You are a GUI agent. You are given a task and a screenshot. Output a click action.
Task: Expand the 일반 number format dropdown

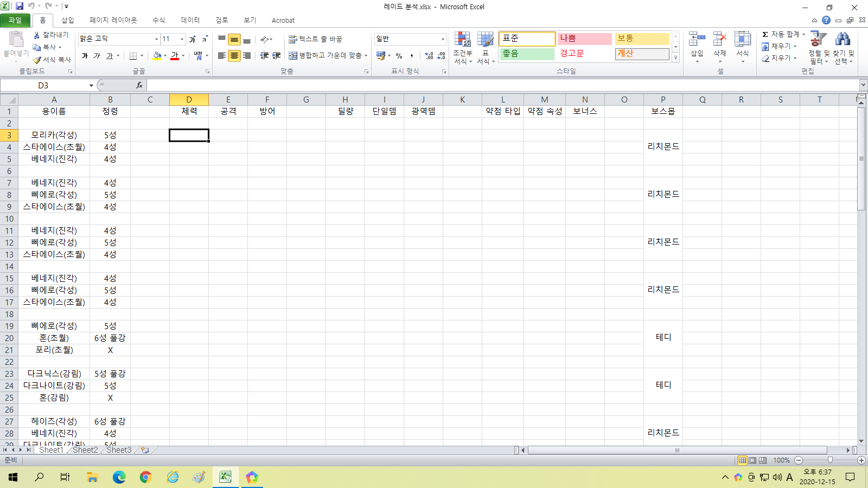coord(443,39)
